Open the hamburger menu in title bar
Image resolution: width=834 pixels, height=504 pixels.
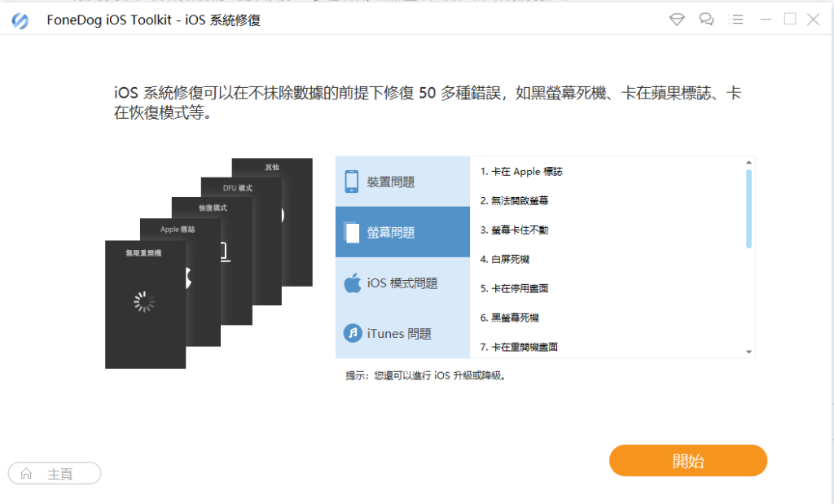point(735,20)
